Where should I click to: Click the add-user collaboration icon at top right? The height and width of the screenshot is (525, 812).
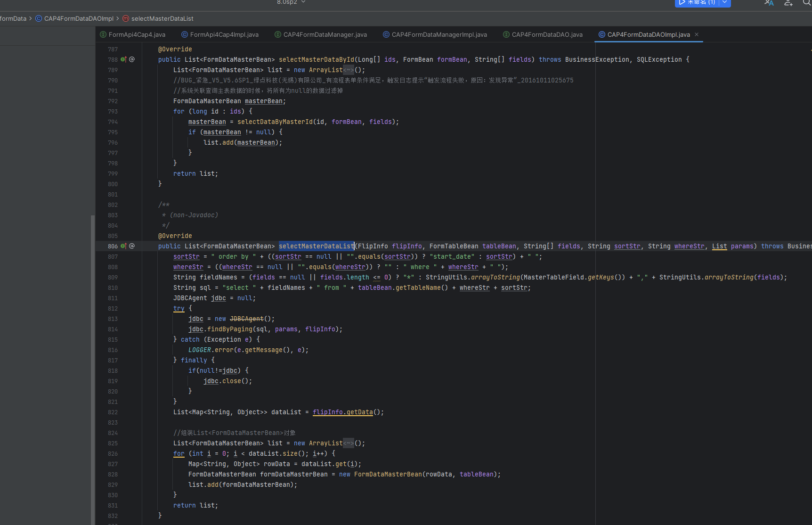[x=788, y=2]
